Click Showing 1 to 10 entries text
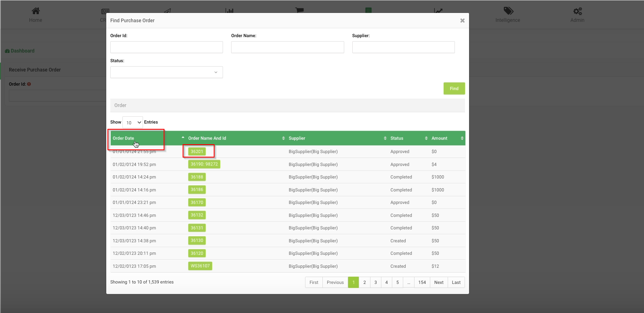The width and height of the screenshot is (644, 313). (x=142, y=282)
